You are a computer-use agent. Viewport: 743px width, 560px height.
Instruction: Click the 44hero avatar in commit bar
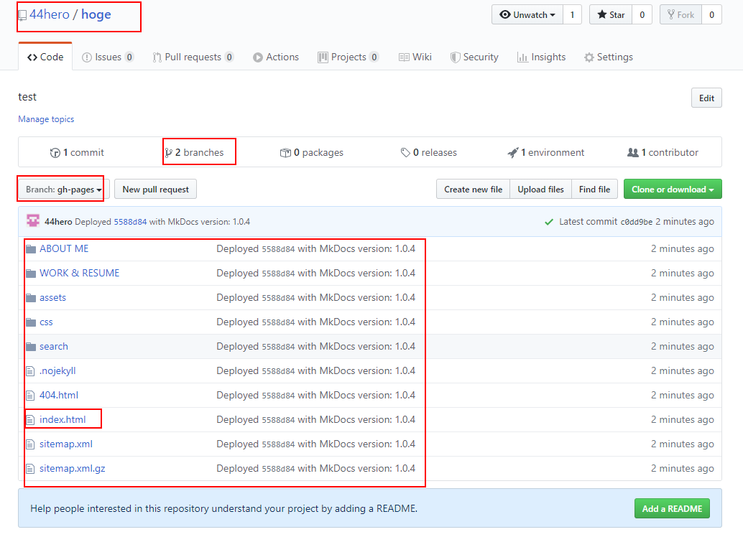coord(33,220)
